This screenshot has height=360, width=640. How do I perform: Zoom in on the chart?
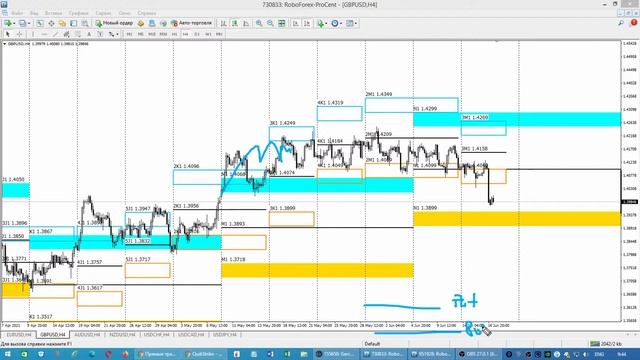259,23
